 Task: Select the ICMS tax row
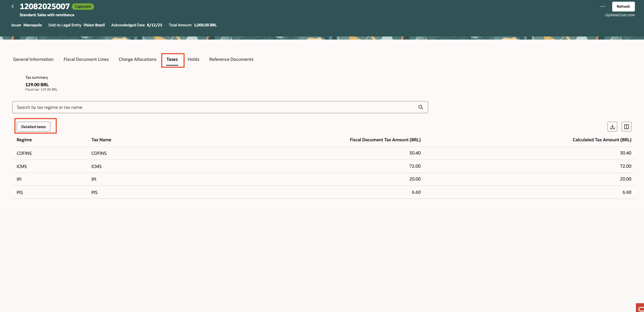(x=324, y=166)
